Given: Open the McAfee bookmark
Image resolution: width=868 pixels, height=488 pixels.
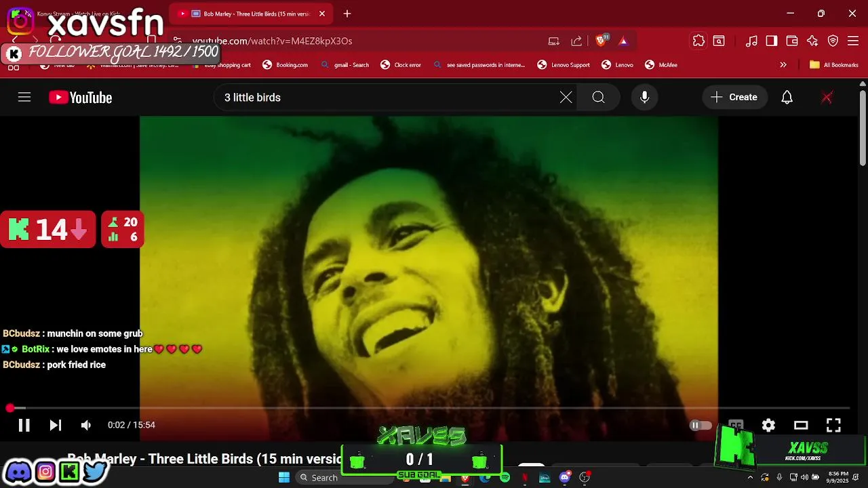Looking at the screenshot, I should tap(661, 65).
